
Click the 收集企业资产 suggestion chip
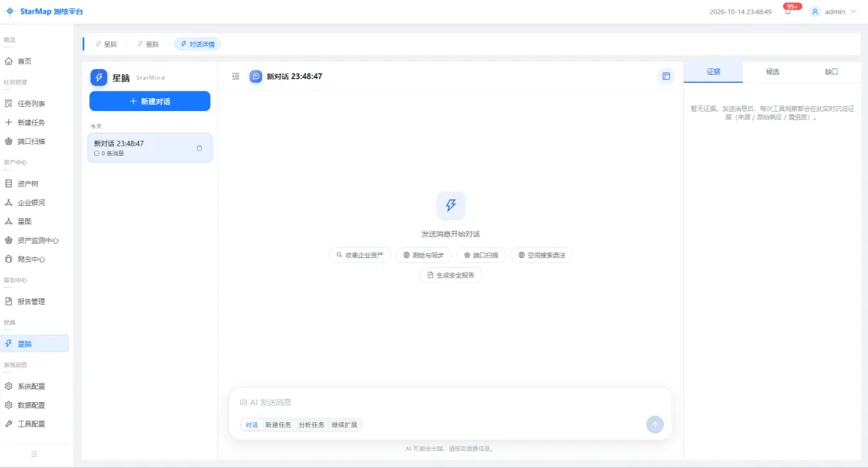point(360,256)
